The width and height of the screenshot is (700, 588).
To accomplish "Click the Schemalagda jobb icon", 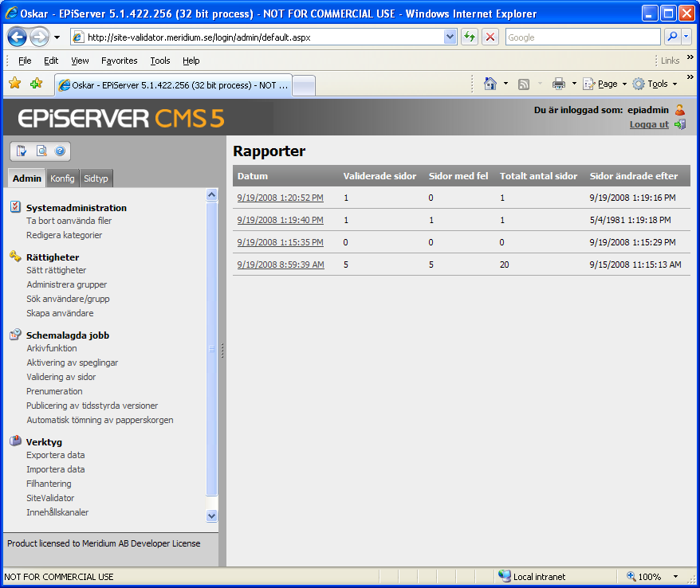I will (15, 334).
